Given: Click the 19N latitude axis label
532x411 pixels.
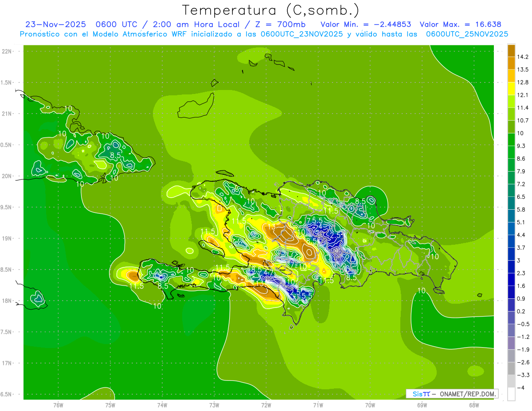Looking at the screenshot, I should click(7, 239).
